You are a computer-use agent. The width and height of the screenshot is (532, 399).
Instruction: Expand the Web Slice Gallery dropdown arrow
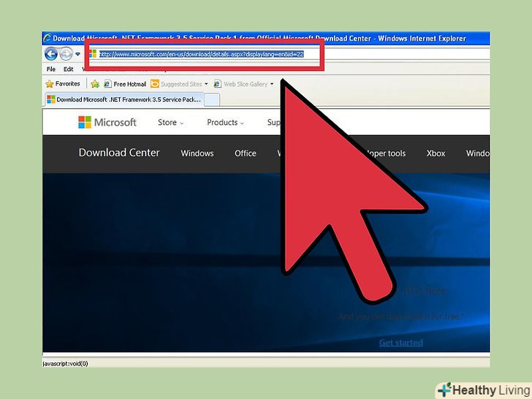(272, 84)
